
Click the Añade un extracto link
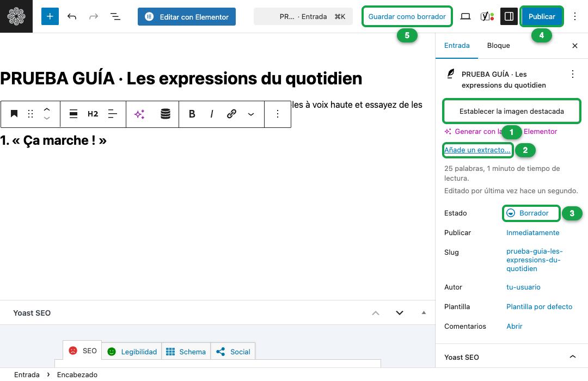[477, 150]
